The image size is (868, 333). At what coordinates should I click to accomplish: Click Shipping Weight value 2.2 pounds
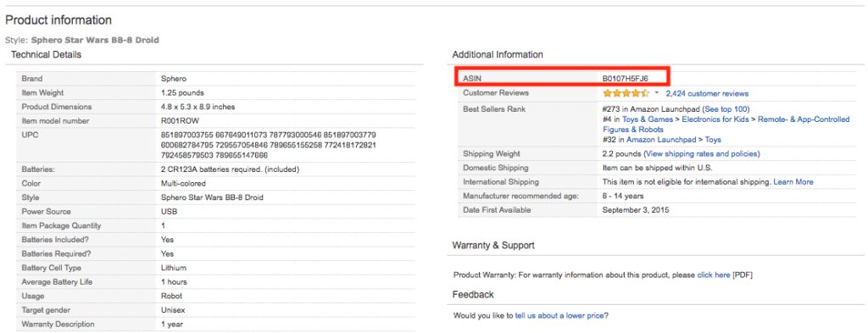coord(623,153)
